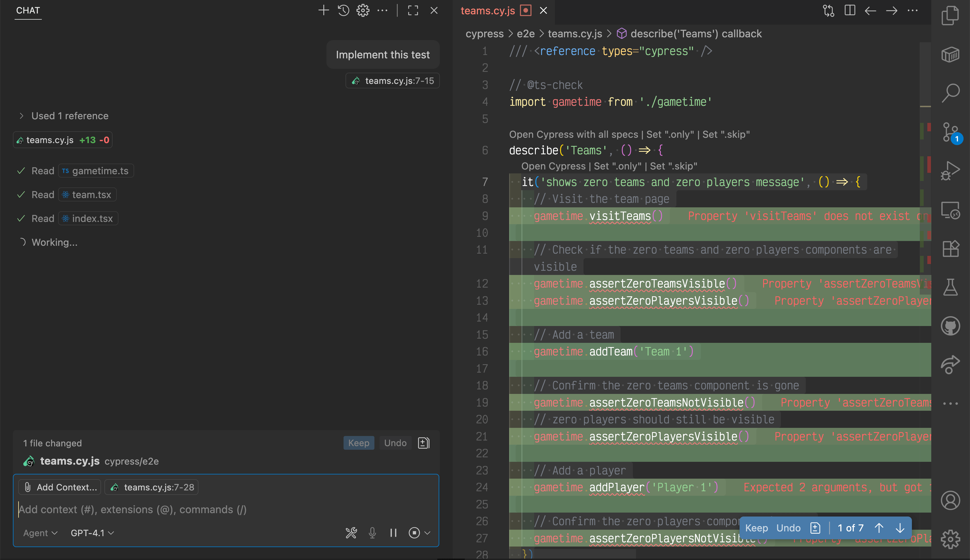Screen dimensions: 970x560
Task: Navigate back with left arrow
Action: [870, 10]
